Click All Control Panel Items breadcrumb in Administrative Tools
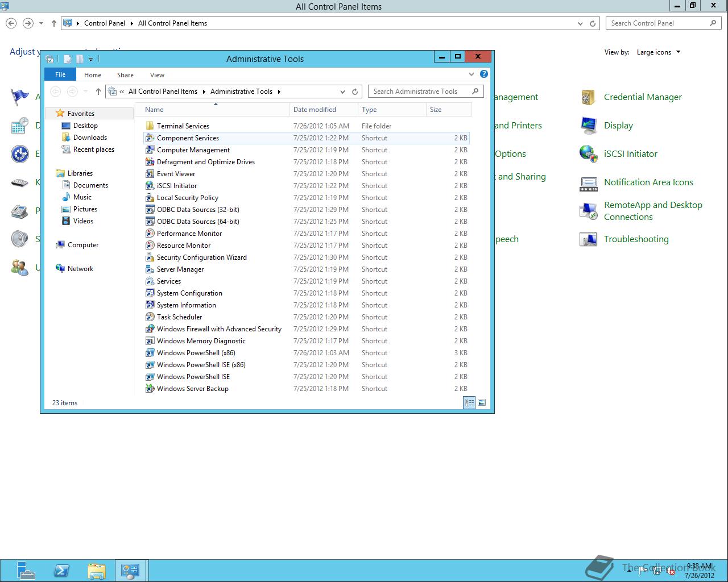Viewport: 728px width, 582px height. tap(163, 92)
